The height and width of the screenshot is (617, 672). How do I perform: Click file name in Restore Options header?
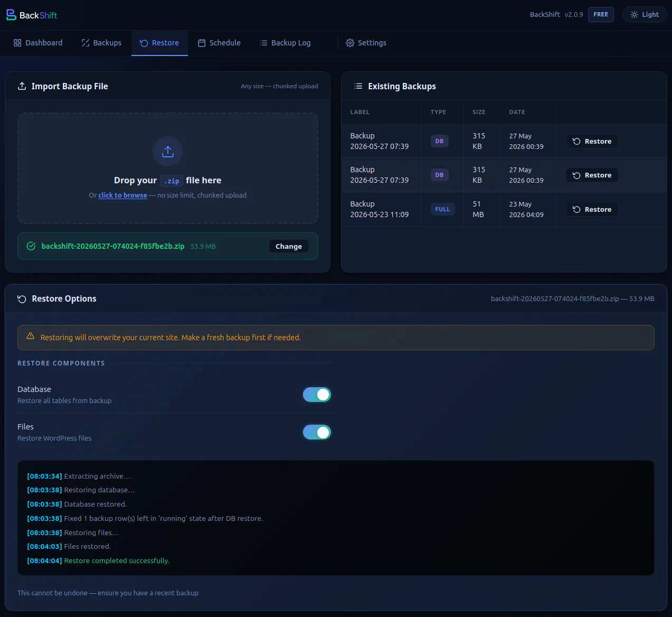(555, 298)
